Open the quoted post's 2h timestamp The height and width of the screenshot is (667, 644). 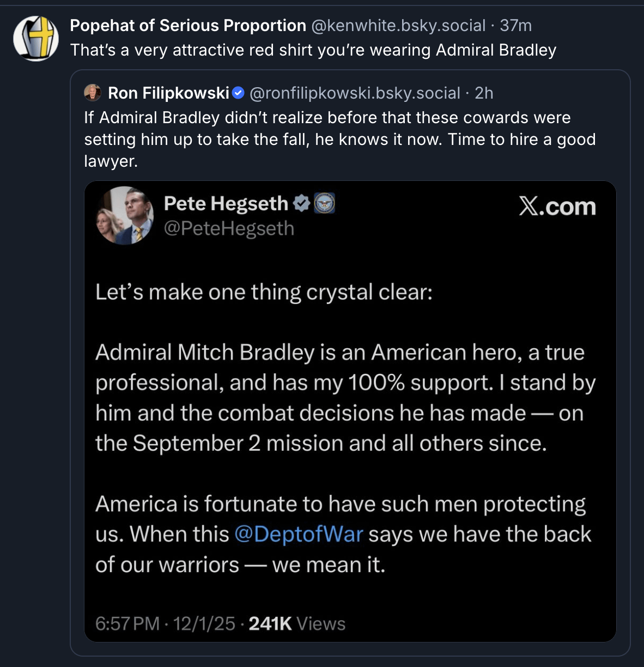484,93
